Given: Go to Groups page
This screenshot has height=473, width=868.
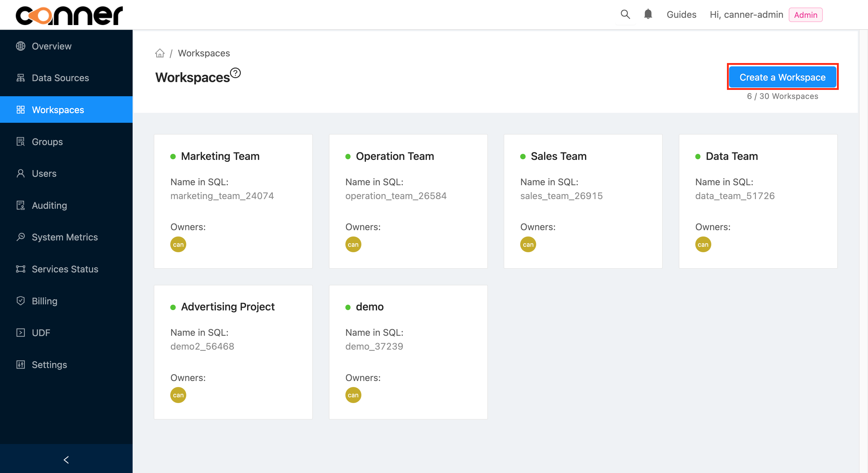Looking at the screenshot, I should pos(66,142).
